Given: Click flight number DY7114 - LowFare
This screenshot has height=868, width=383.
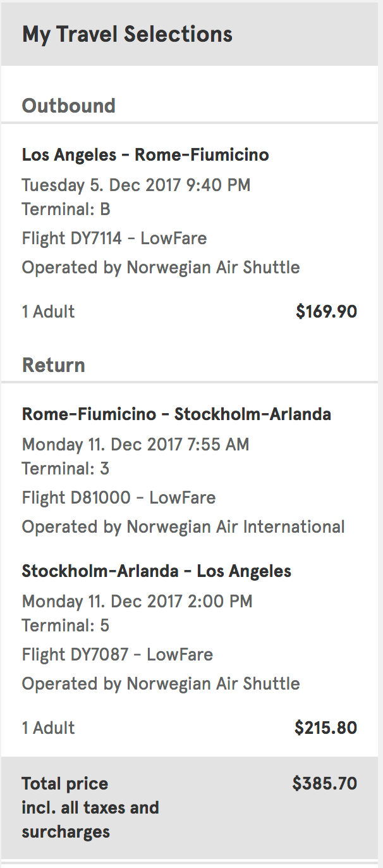Looking at the screenshot, I should [114, 239].
